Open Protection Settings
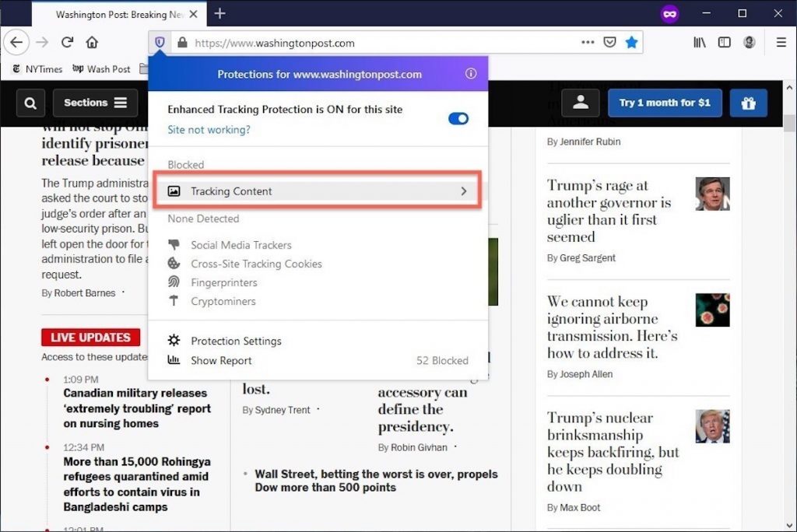 pos(236,341)
